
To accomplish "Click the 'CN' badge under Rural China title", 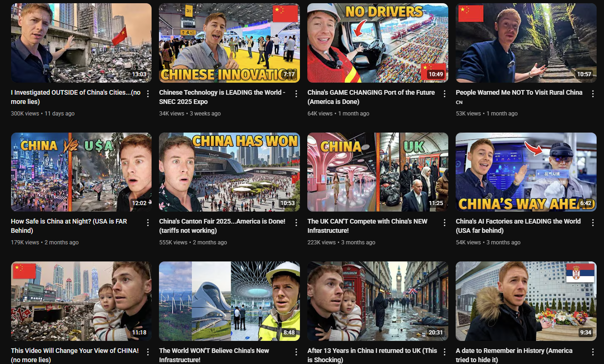I will pyautogui.click(x=459, y=103).
